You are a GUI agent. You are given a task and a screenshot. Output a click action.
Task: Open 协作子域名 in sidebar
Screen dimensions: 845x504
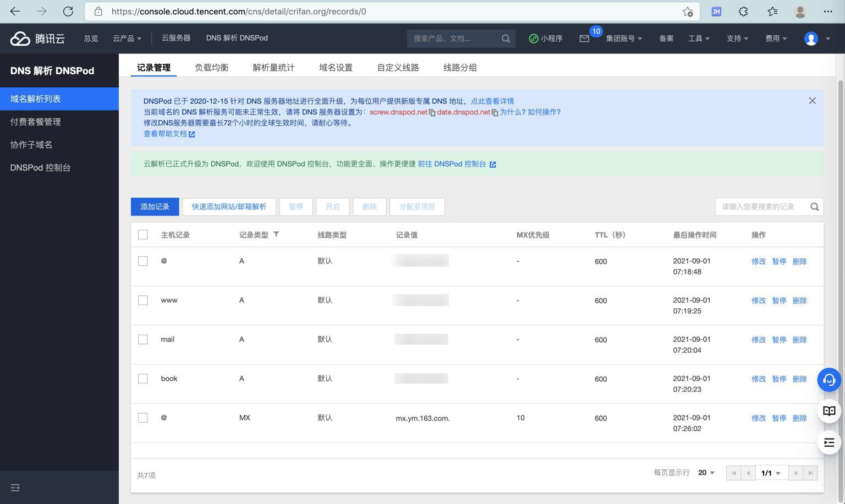[x=59, y=145]
